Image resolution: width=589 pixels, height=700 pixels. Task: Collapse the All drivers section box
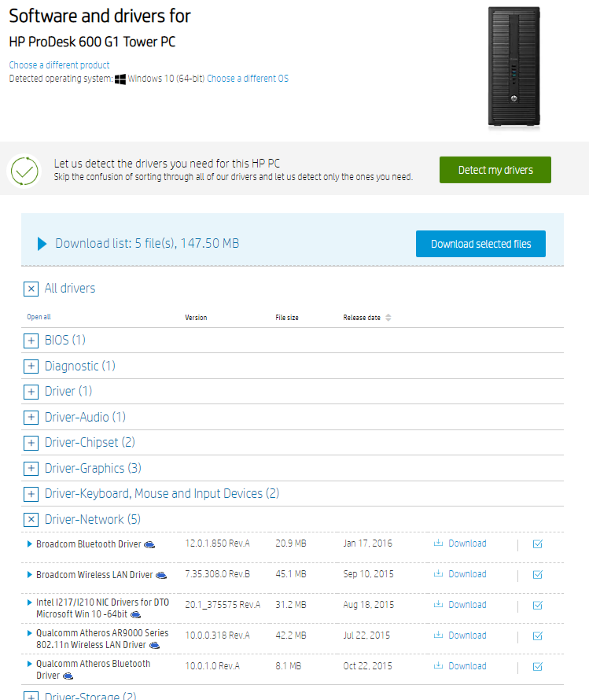tap(31, 289)
